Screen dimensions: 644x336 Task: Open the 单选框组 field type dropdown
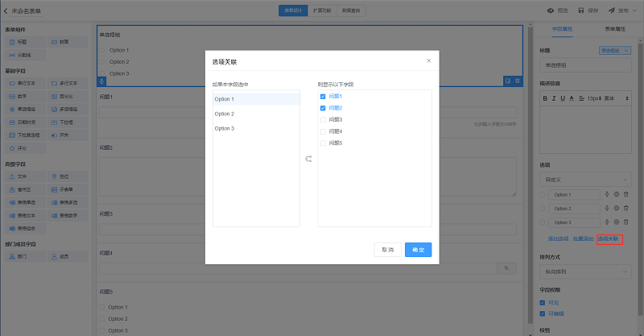click(614, 50)
